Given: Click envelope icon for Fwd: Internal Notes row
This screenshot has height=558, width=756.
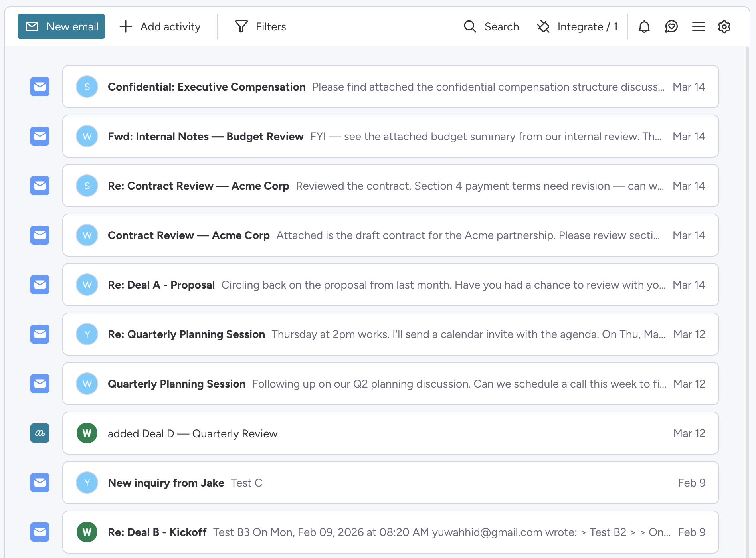Looking at the screenshot, I should point(40,136).
